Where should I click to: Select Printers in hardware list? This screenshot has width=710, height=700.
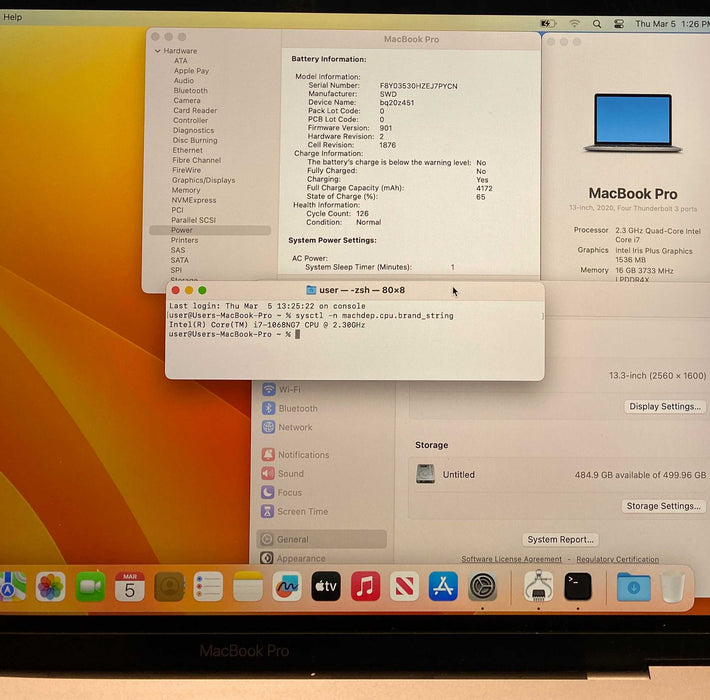pos(184,240)
